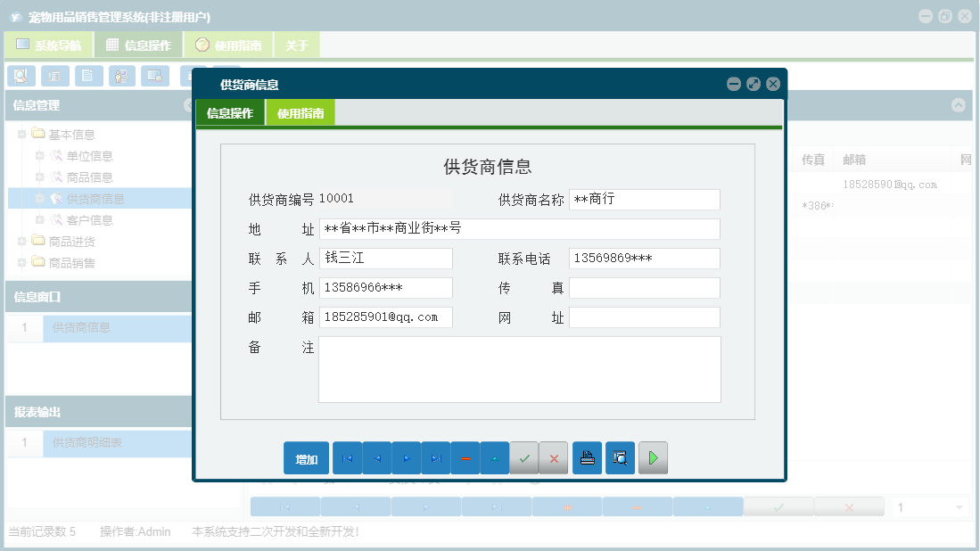980x551 pixels.
Task: Edit the 联系人 field
Action: click(385, 258)
